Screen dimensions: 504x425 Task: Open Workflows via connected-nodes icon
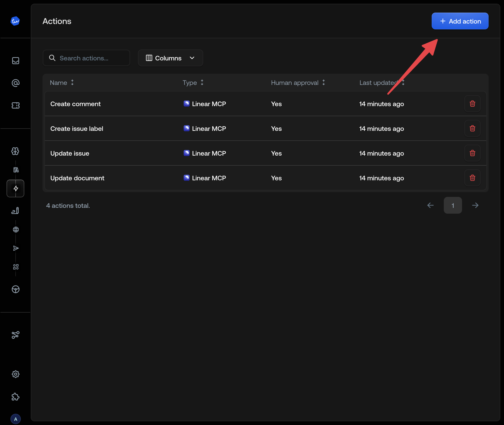click(15, 335)
